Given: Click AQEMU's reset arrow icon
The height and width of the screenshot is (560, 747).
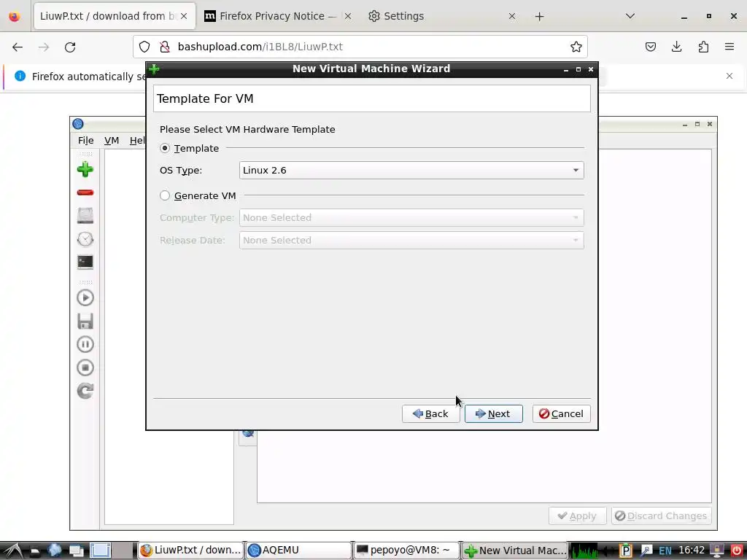Looking at the screenshot, I should pos(85,391).
